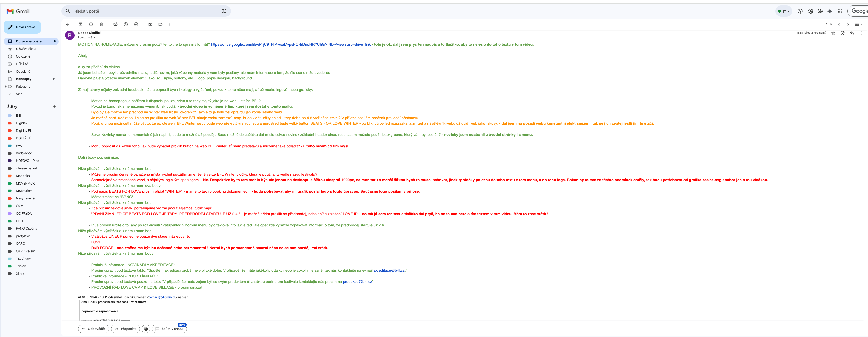Toggle the active status indicator pill
The width and height of the screenshot is (868, 337).
784,11
